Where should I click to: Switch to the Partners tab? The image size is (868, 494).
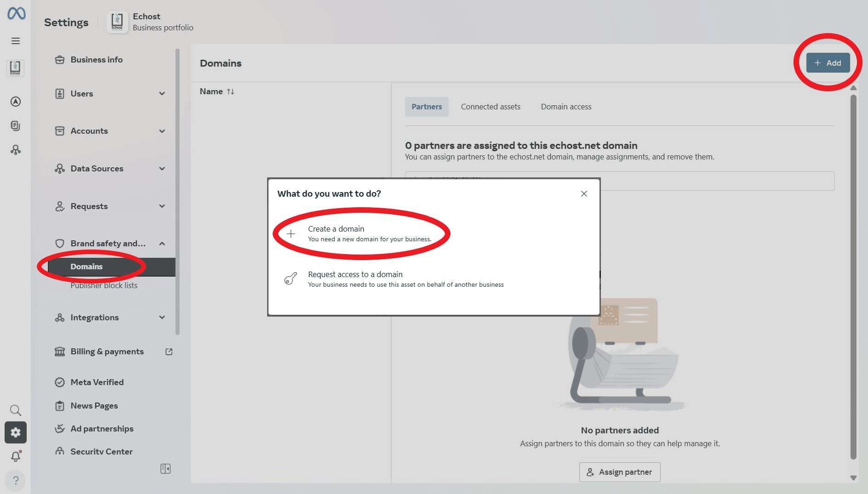click(427, 107)
